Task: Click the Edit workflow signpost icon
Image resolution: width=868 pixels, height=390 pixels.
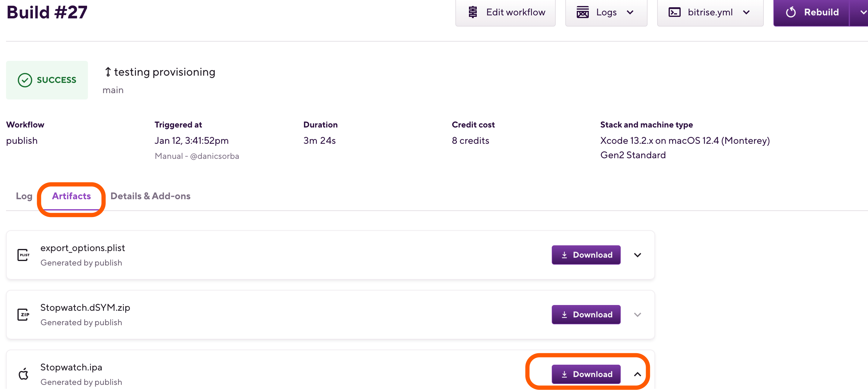Action: coord(473,12)
